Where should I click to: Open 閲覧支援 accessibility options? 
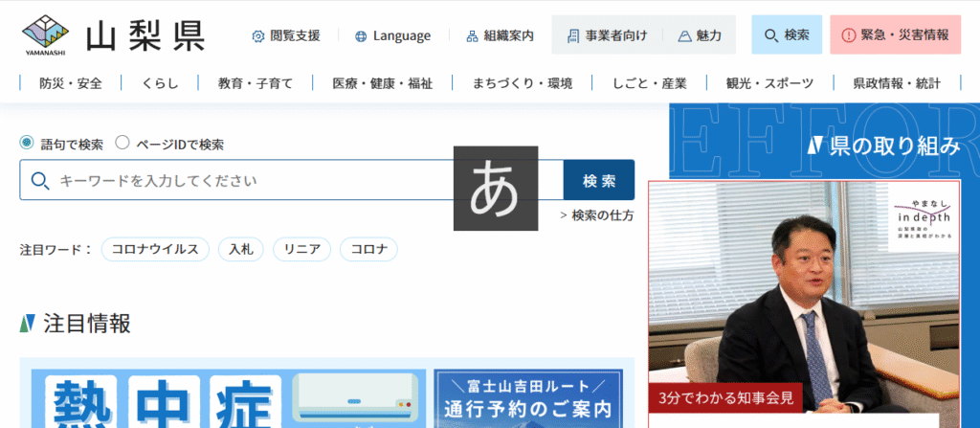point(286,35)
